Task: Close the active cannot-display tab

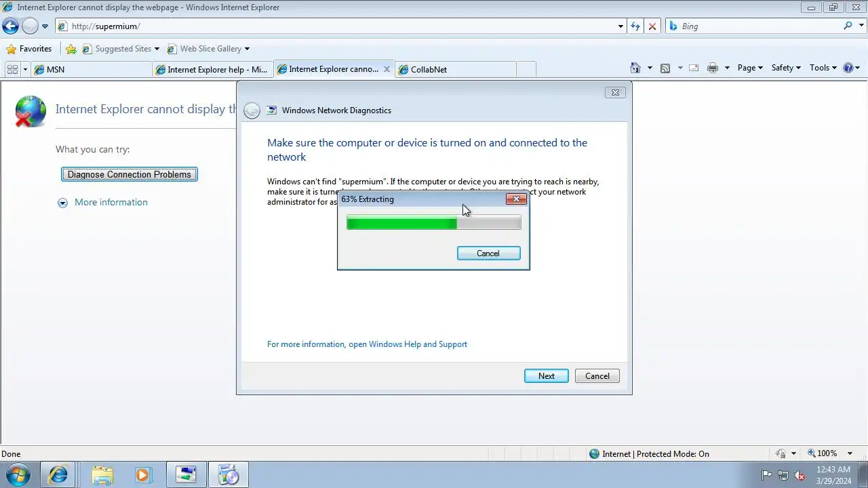Action: pyautogui.click(x=387, y=69)
